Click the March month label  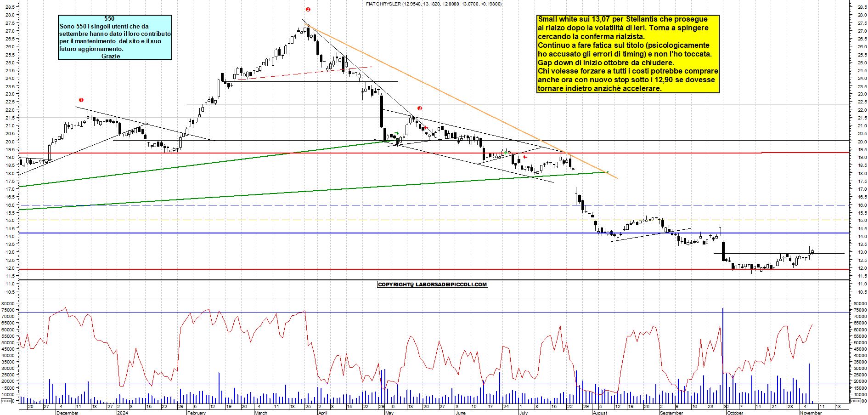point(260,413)
